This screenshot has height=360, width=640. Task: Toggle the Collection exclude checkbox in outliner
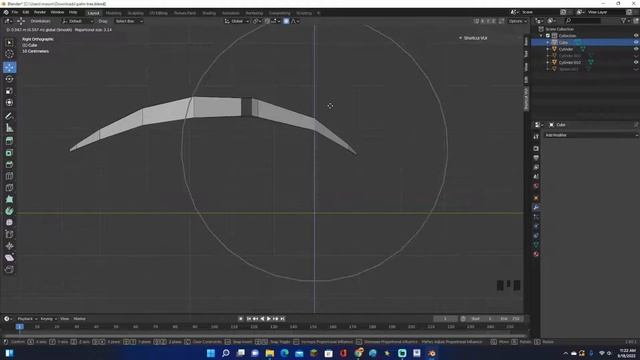548,36
